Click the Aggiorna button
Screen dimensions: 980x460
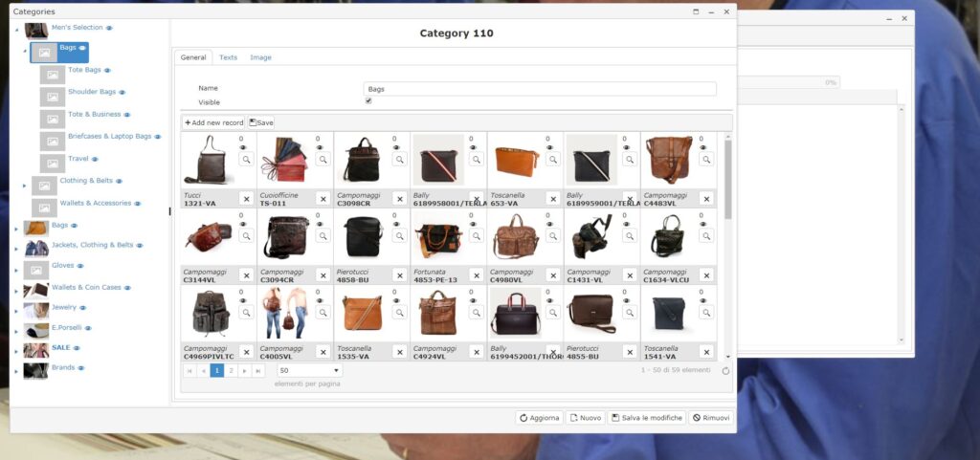[x=540, y=418]
